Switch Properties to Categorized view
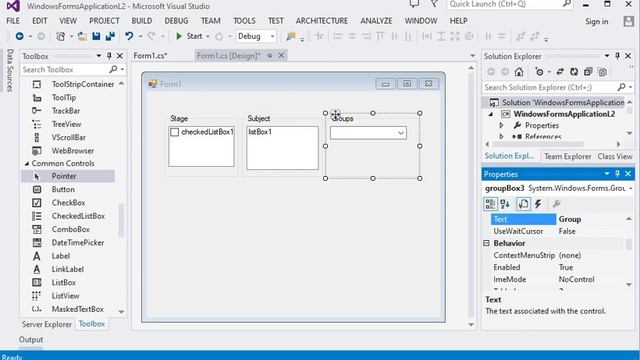Image resolution: width=640 pixels, height=360 pixels. 490,204
